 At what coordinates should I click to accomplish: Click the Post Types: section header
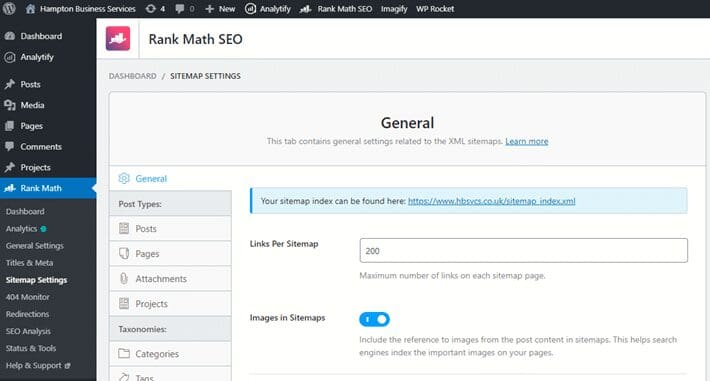[x=170, y=203]
